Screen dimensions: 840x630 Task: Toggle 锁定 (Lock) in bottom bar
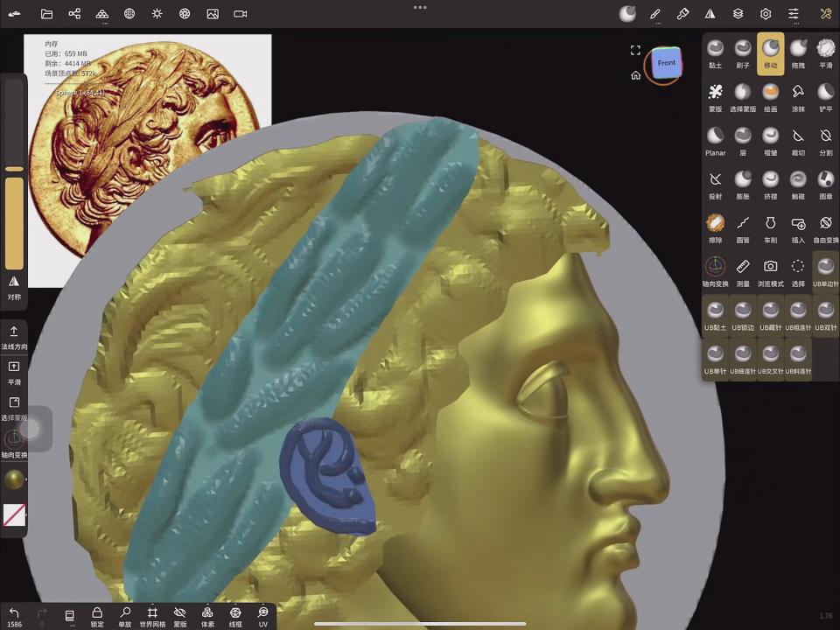click(97, 617)
